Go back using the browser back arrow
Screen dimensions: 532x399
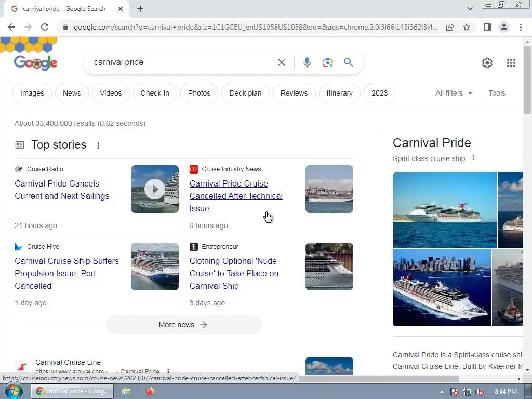click(x=11, y=27)
